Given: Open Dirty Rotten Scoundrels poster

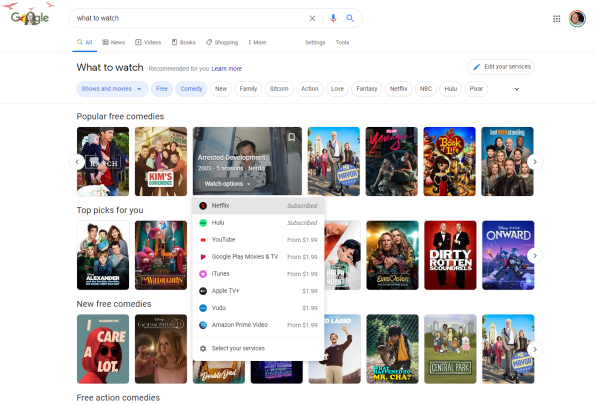Looking at the screenshot, I should 450,255.
